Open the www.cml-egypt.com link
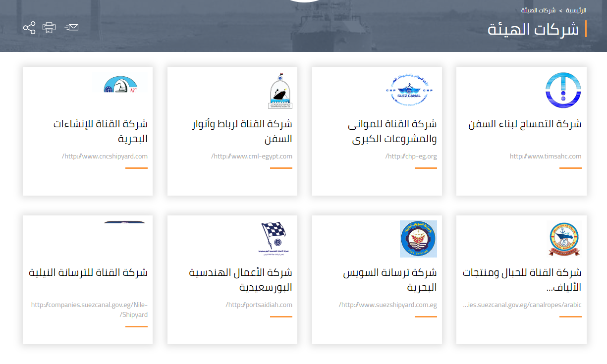This screenshot has height=364, width=607. (x=252, y=156)
